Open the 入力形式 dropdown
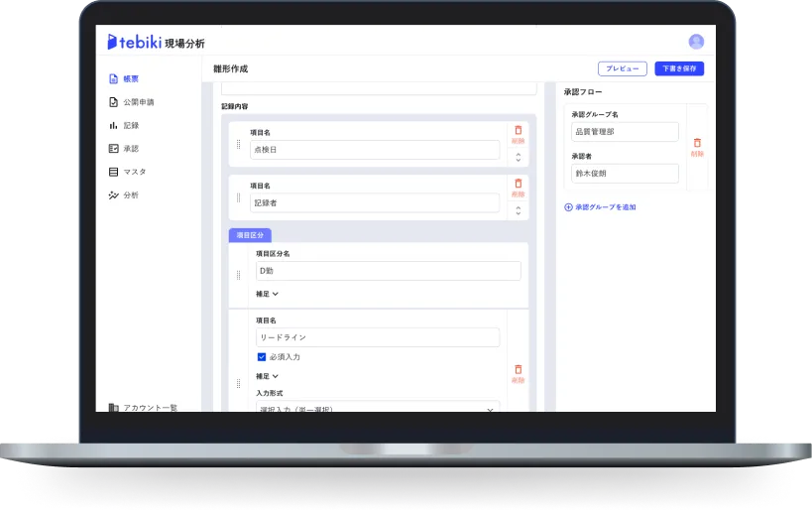The height and width of the screenshot is (513, 812). pyautogui.click(x=377, y=407)
